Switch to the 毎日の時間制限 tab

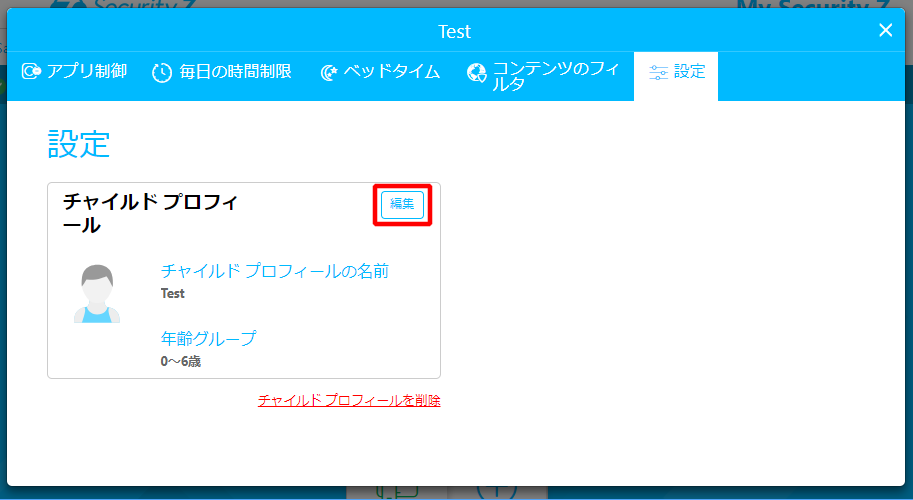235,72
